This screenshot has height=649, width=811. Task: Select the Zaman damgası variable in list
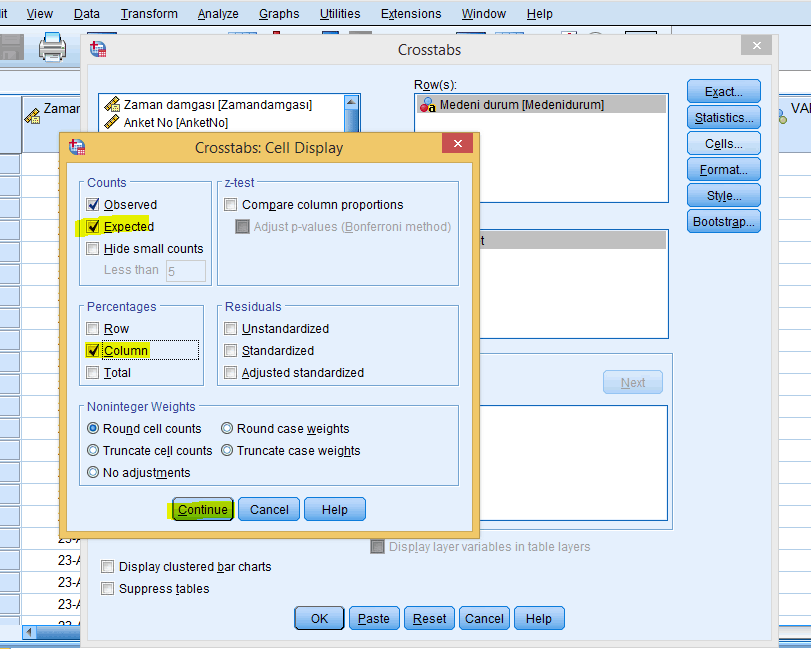tap(217, 104)
